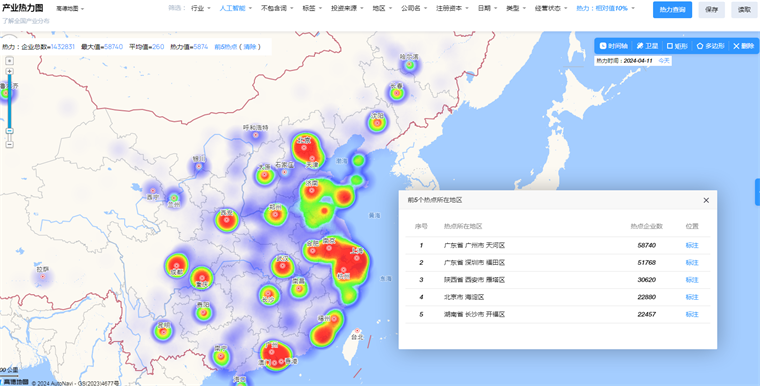
Task: Click the 删除 delete tool
Action: (744, 46)
